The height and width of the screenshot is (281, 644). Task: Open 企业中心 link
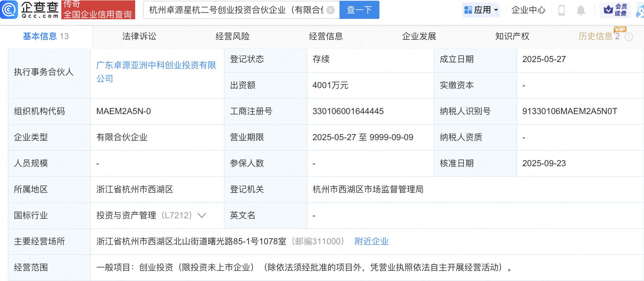528,10
